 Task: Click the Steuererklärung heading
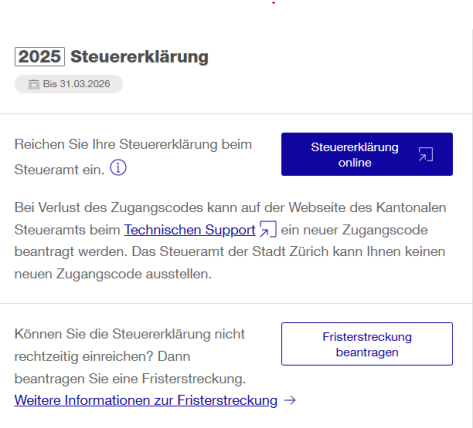point(139,57)
